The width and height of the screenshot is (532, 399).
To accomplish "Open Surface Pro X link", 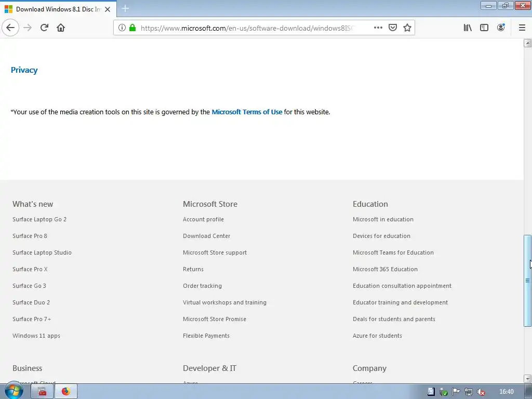I will pos(30,269).
